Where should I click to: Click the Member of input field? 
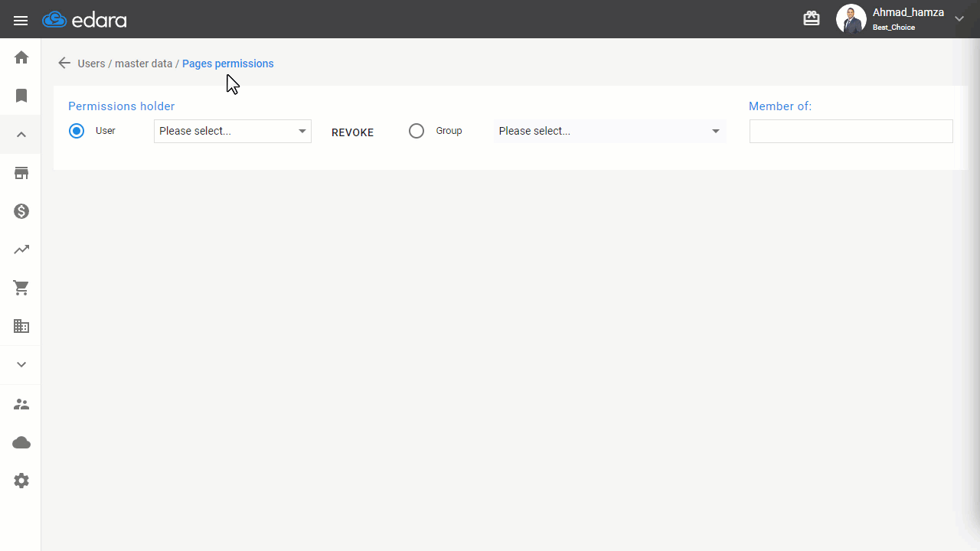[851, 131]
